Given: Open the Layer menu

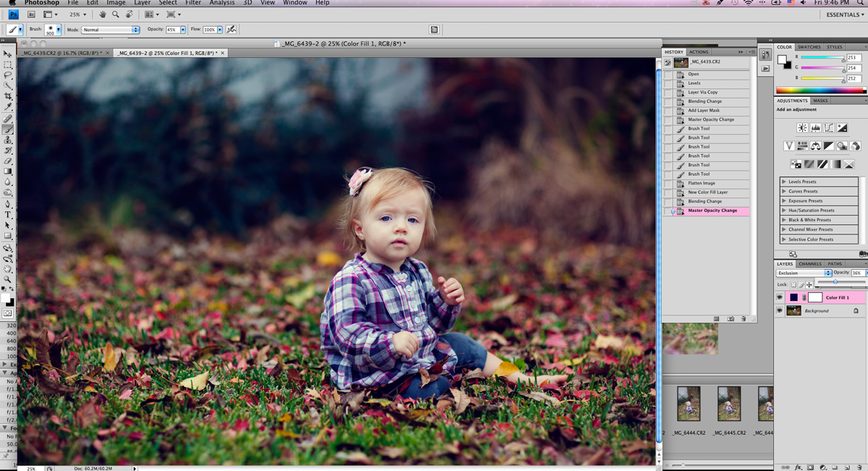Looking at the screenshot, I should [142, 3].
